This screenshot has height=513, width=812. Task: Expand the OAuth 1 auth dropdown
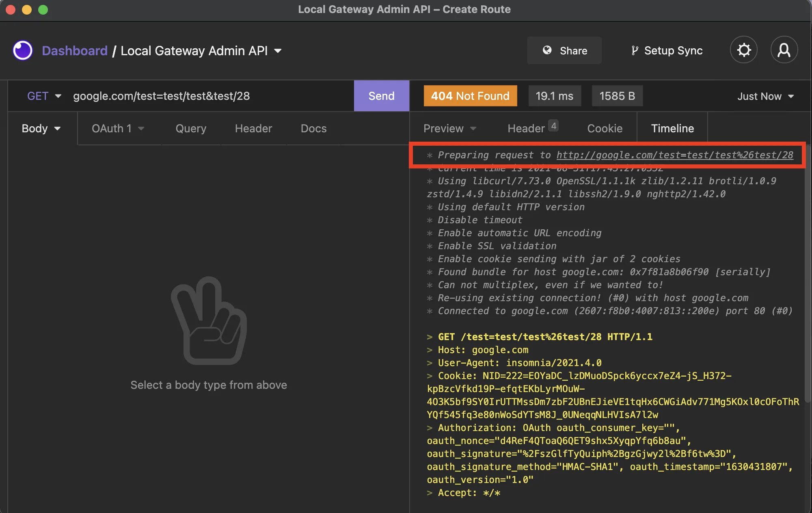pos(118,129)
